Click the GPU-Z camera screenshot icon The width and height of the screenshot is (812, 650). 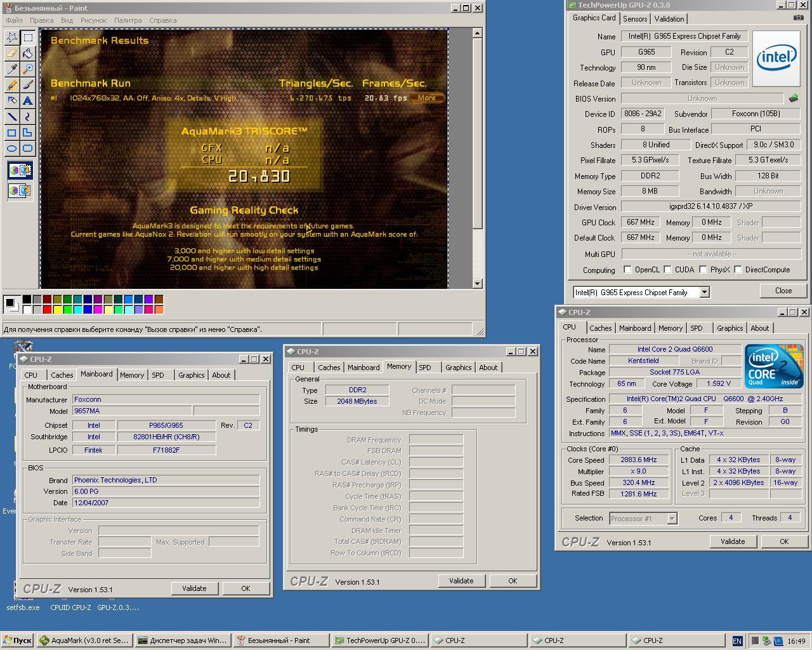click(x=798, y=18)
